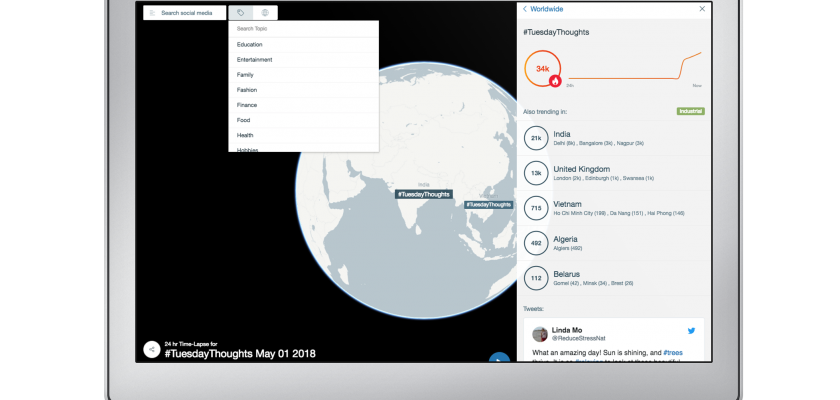This screenshot has width=840, height=400.
Task: Type in the Search social media field
Action: tap(190, 13)
